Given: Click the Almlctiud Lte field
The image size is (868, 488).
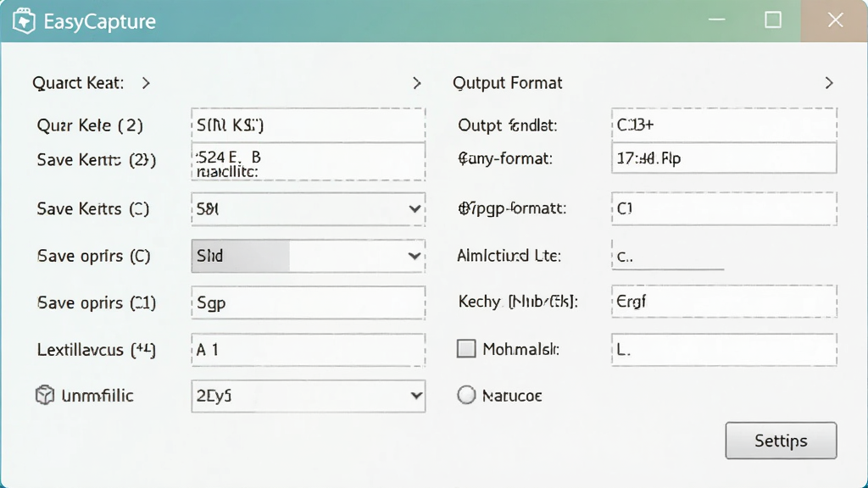Looking at the screenshot, I should point(668,255).
